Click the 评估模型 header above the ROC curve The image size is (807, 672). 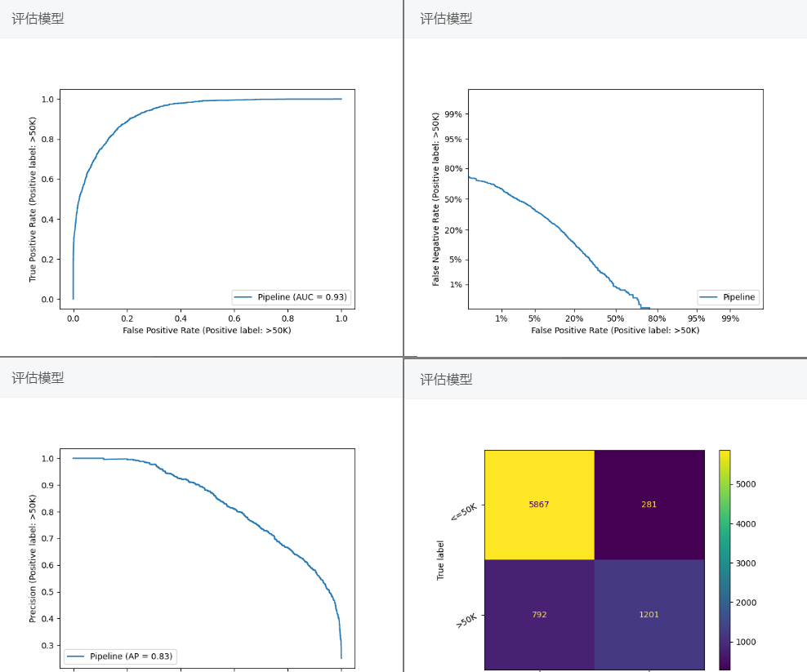(x=38, y=19)
